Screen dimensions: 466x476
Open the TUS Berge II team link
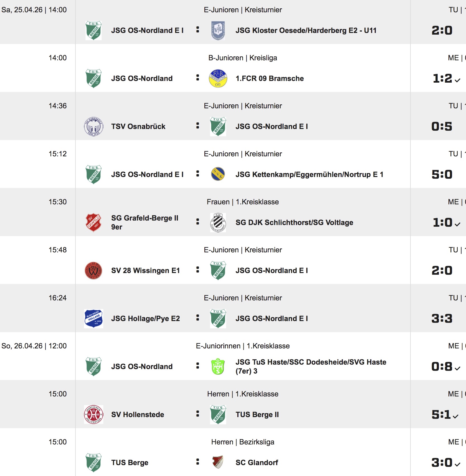tap(257, 415)
